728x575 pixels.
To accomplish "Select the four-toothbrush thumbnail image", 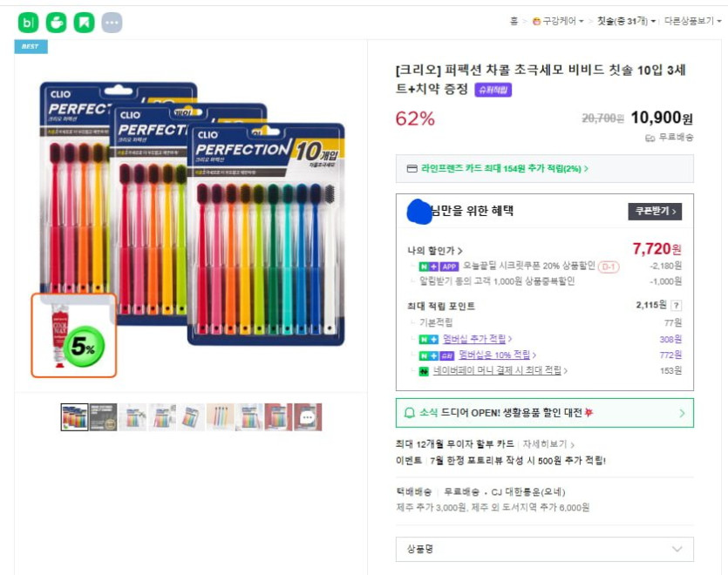I will (x=221, y=417).
